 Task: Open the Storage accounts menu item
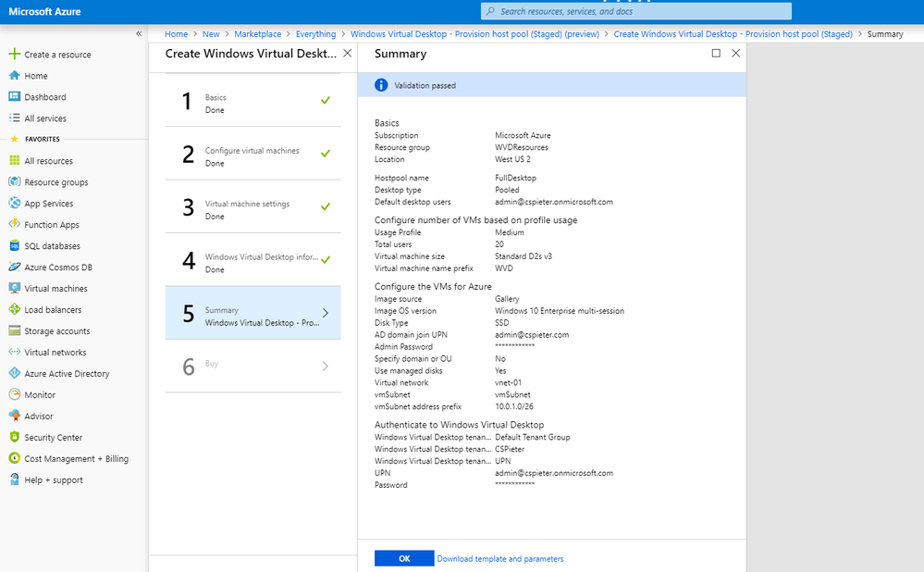(57, 330)
